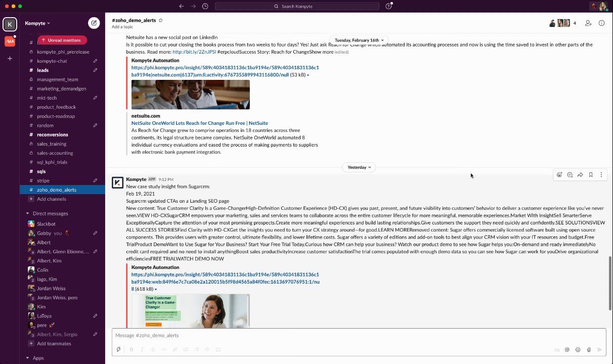Go forward in history arrow
The height and width of the screenshot is (364, 613).
click(x=193, y=6)
